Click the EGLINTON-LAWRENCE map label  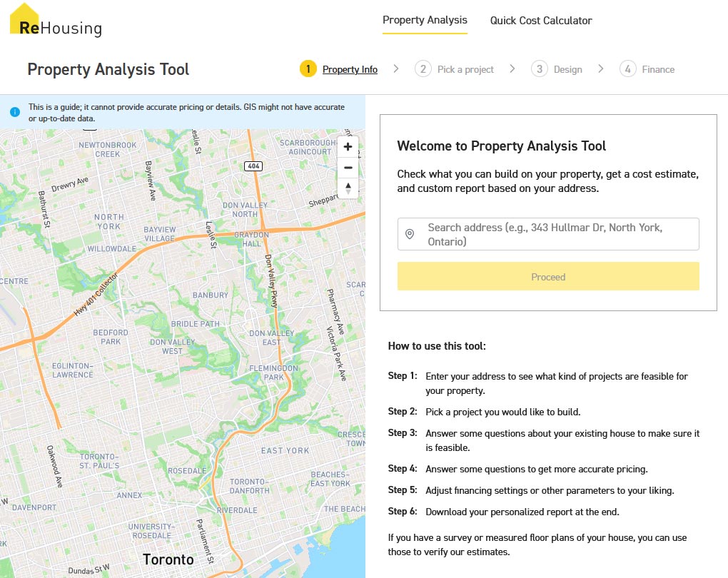(x=72, y=370)
